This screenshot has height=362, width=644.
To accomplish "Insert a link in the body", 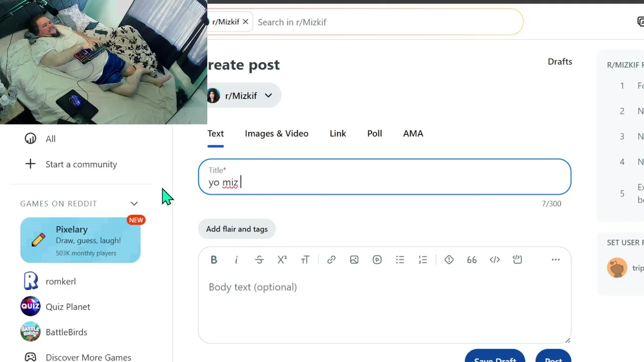I will tap(331, 260).
